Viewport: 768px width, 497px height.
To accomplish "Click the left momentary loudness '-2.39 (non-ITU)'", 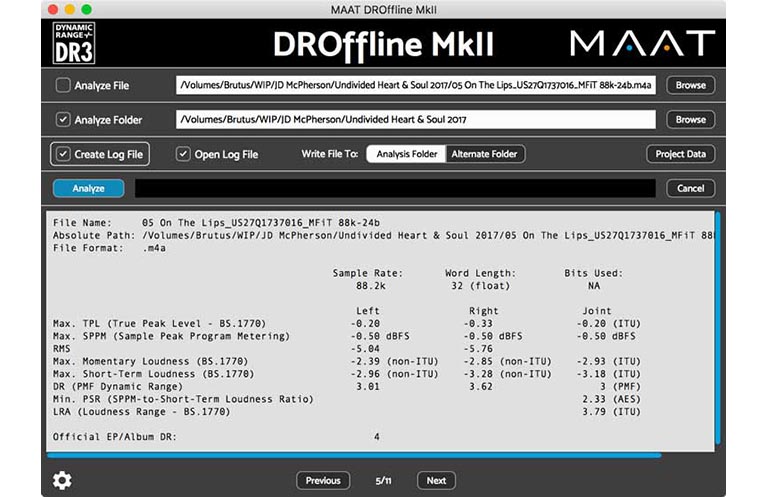I will coord(394,361).
